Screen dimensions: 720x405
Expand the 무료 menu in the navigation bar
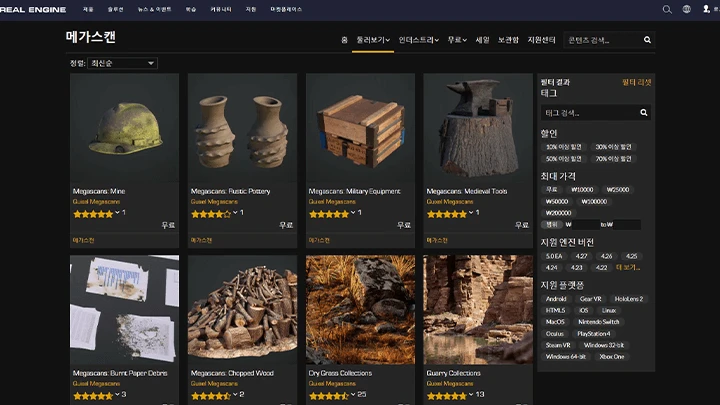[x=457, y=40]
